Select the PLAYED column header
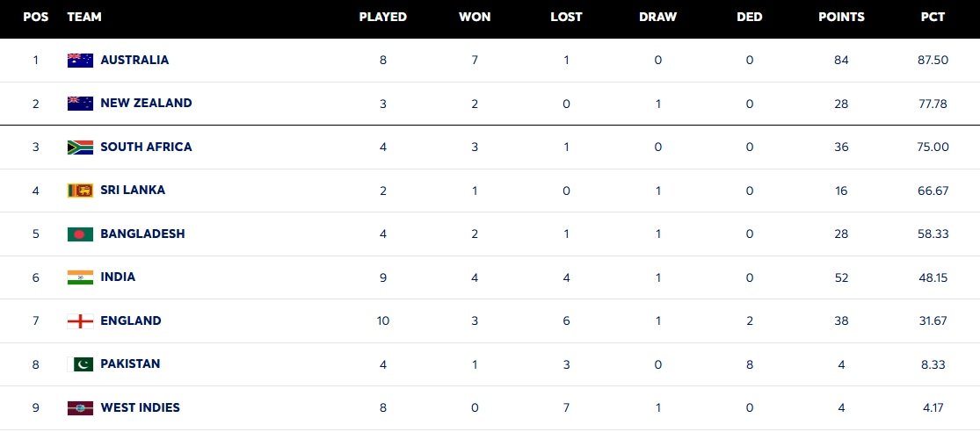 382,18
